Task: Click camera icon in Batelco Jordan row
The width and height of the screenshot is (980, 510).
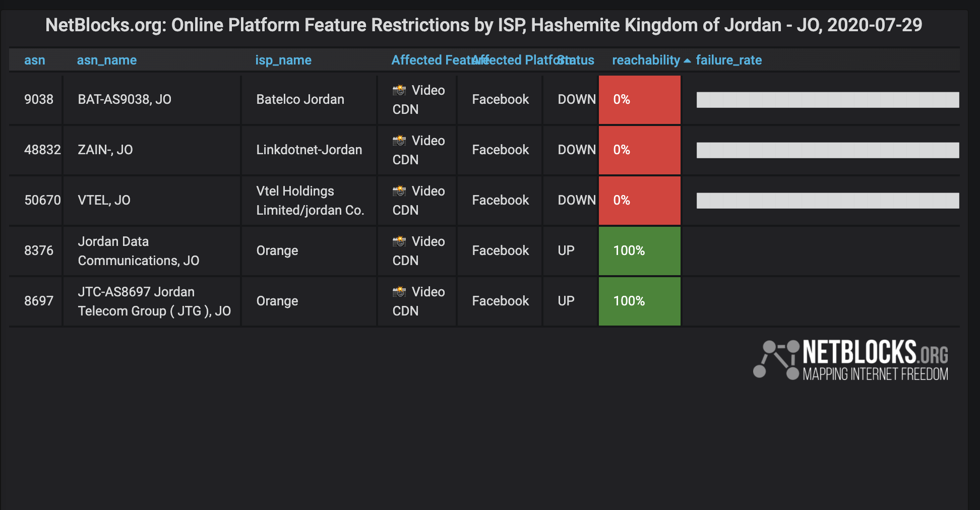Action: pos(399,90)
